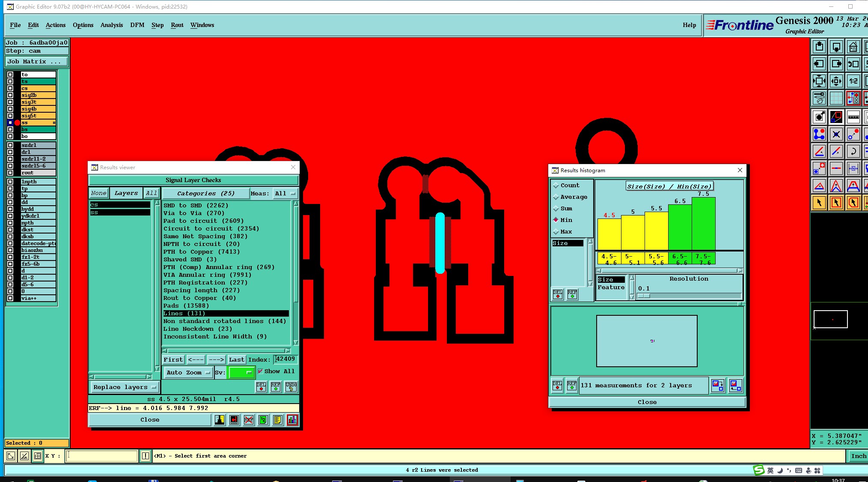The width and height of the screenshot is (868, 482).
Task: Open the Meas All dropdown
Action: pyautogui.click(x=285, y=194)
